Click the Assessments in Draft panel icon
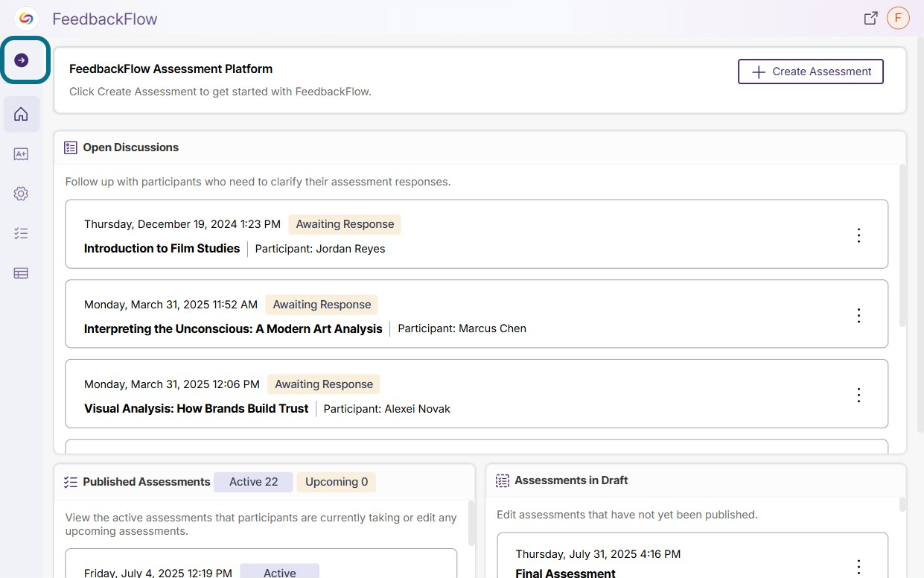This screenshot has width=924, height=578. 503,480
